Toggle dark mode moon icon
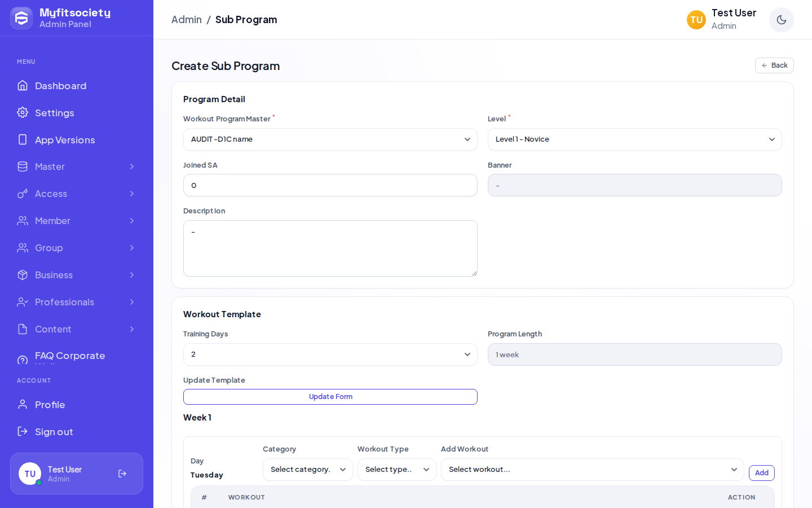The width and height of the screenshot is (812, 508). point(781,20)
